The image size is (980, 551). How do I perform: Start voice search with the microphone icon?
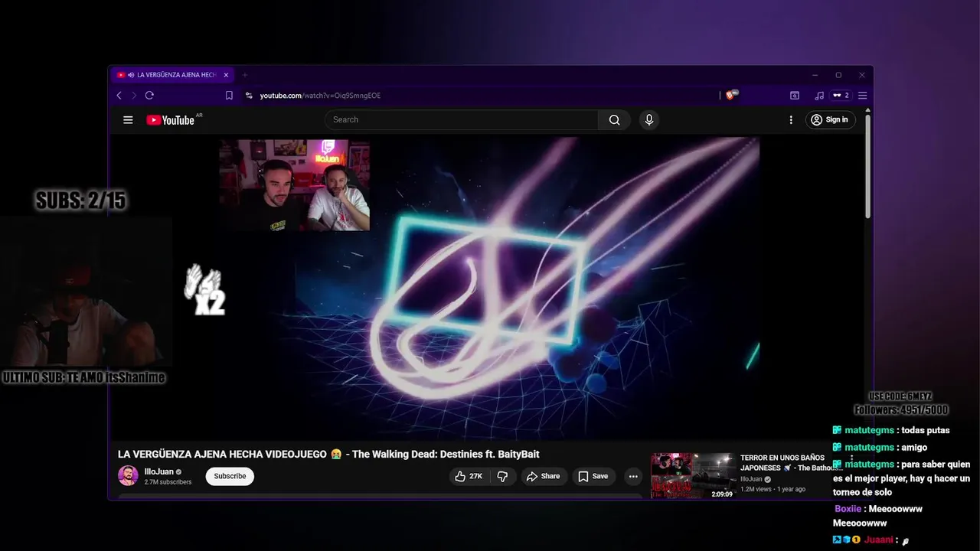tap(649, 119)
